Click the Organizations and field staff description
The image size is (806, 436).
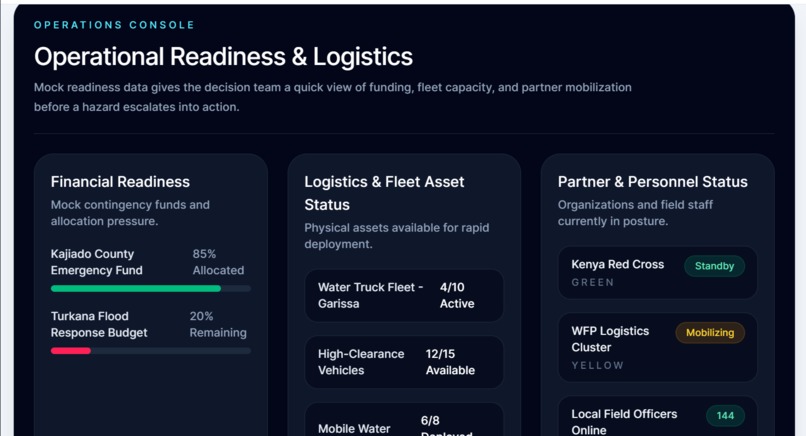pos(635,213)
